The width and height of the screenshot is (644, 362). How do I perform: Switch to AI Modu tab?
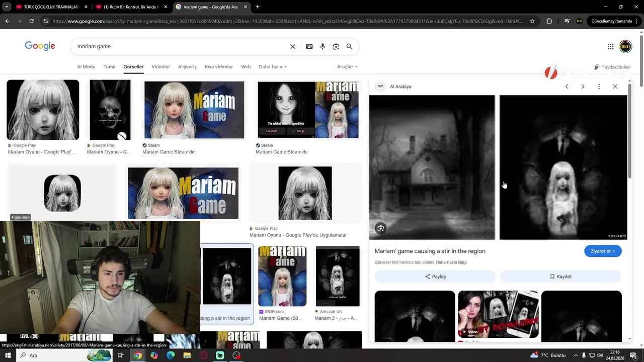pos(86,67)
